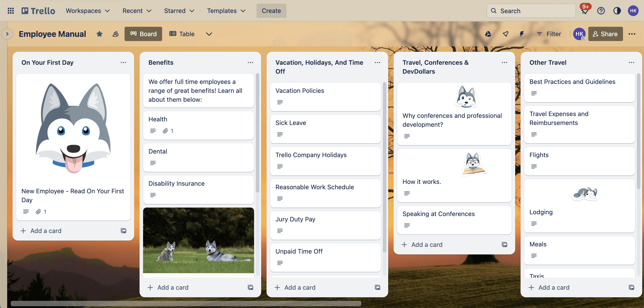Click the automation lightning bolt icon
The height and width of the screenshot is (308, 644).
[x=521, y=34]
